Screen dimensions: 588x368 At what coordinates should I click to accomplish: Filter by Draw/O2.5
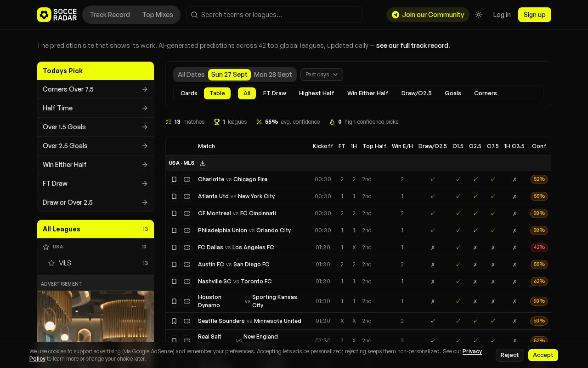[x=417, y=93]
